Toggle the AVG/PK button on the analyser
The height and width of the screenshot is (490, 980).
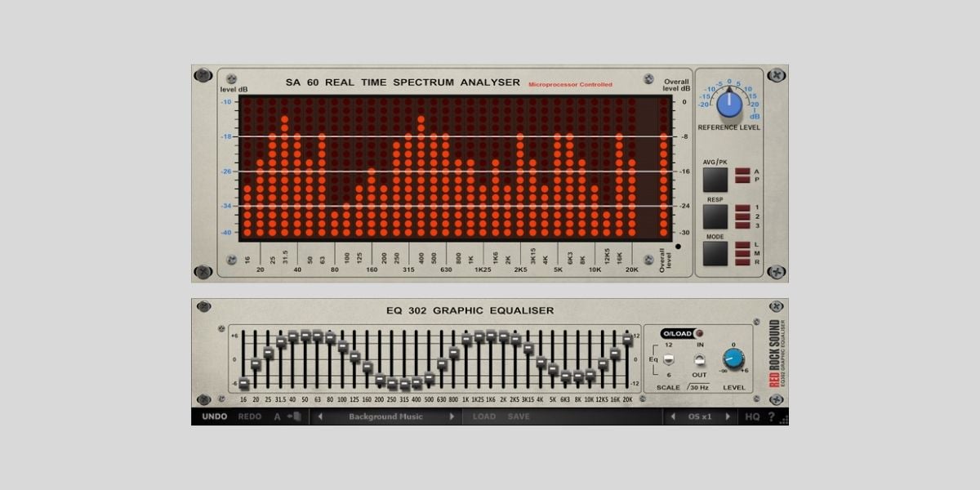pyautogui.click(x=715, y=179)
